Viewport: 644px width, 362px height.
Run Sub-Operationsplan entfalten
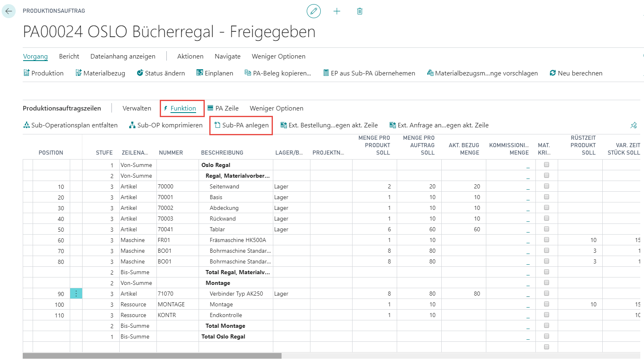71,125
